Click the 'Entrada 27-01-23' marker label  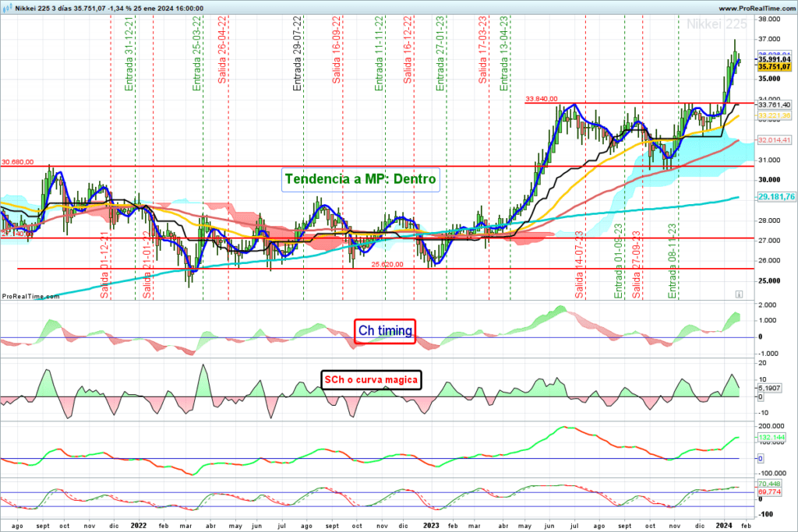(x=440, y=54)
